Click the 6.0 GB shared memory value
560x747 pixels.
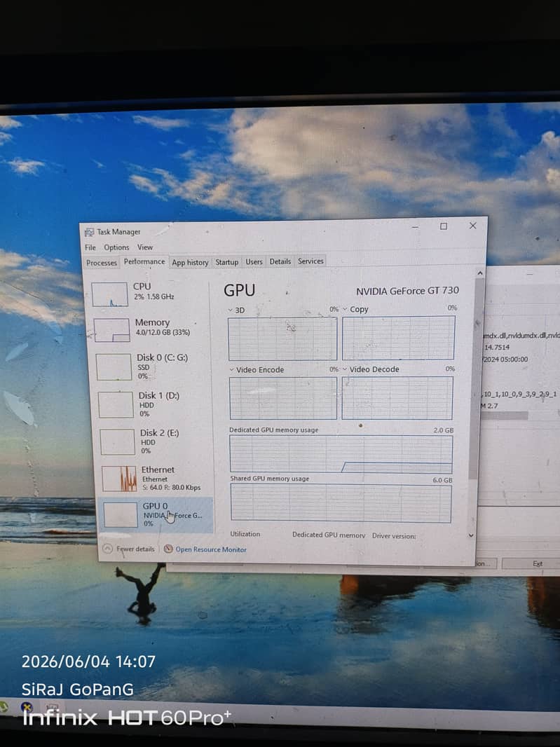point(442,480)
